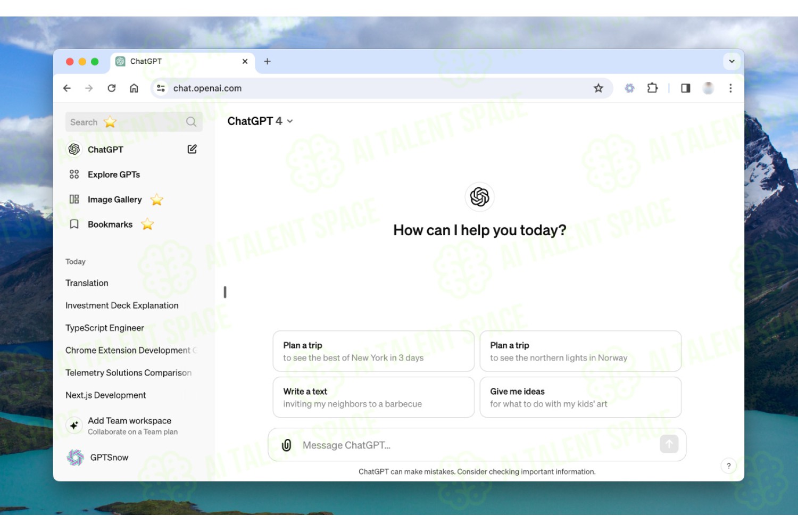
Task: Expand the tab search chevron
Action: (x=731, y=62)
